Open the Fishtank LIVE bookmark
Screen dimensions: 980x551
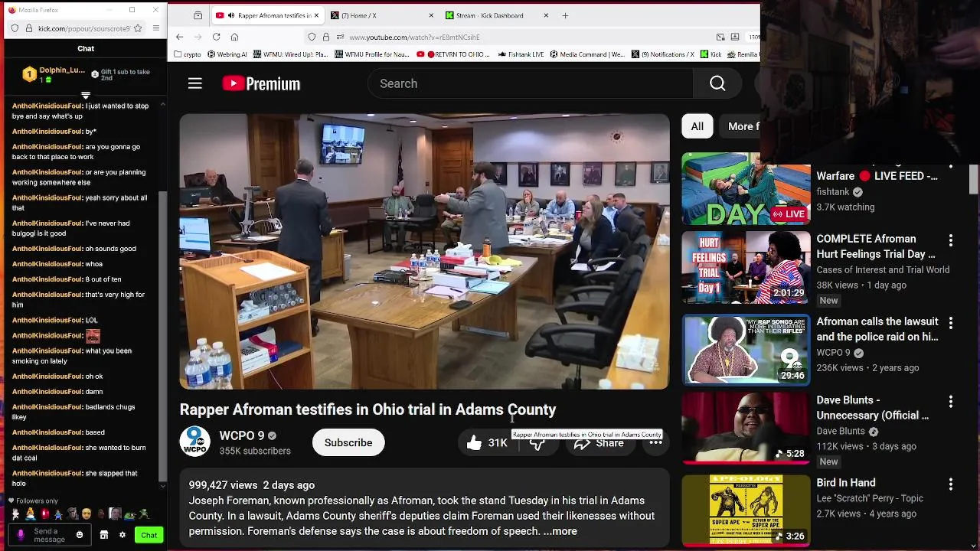(x=521, y=54)
